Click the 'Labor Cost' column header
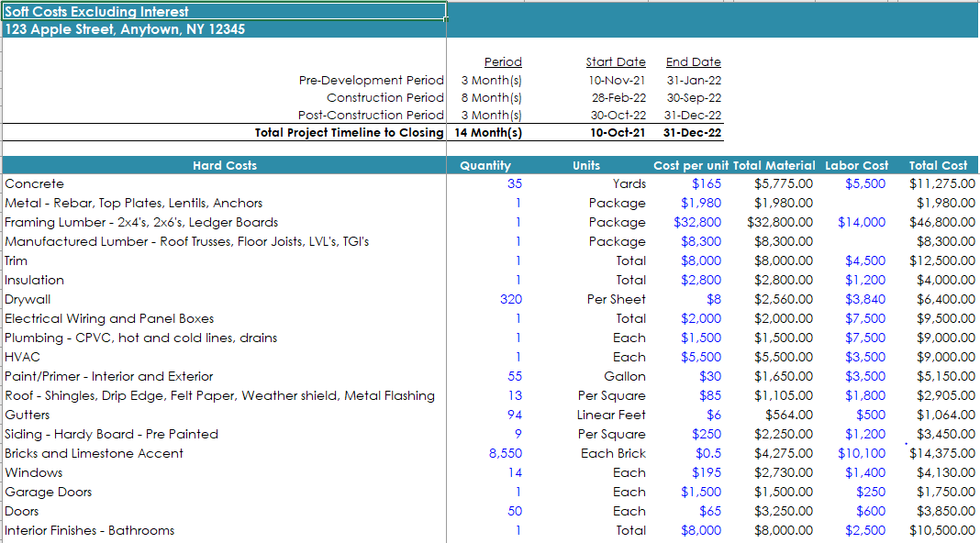This screenshot has height=543, width=980. (856, 165)
